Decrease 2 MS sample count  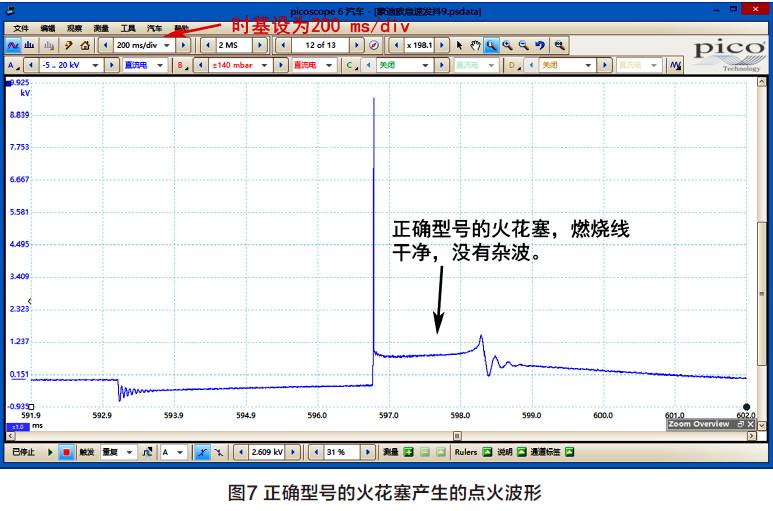tap(208, 45)
